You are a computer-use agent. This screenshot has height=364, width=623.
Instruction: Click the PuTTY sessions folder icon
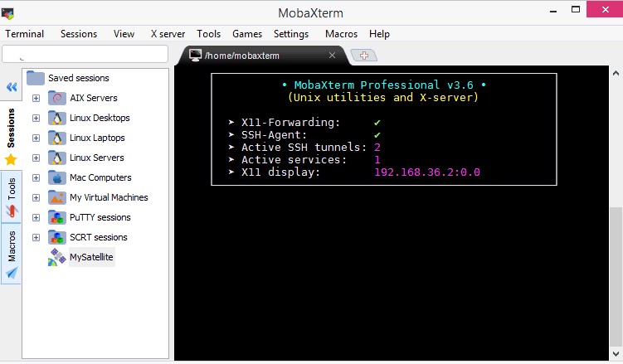point(56,217)
